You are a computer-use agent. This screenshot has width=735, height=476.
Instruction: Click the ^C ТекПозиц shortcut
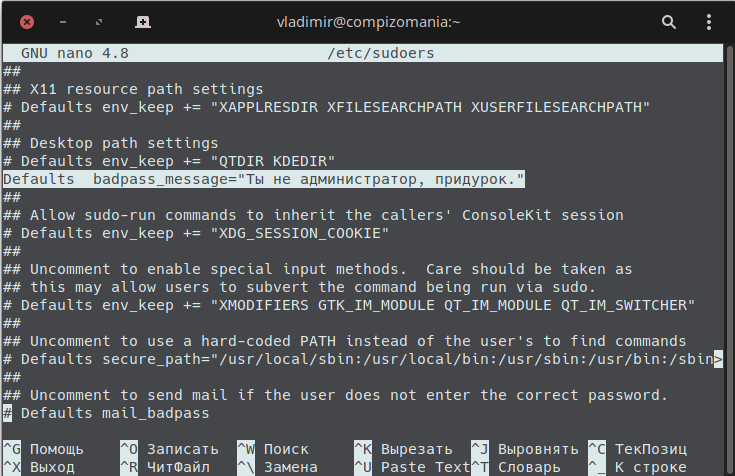(638, 449)
